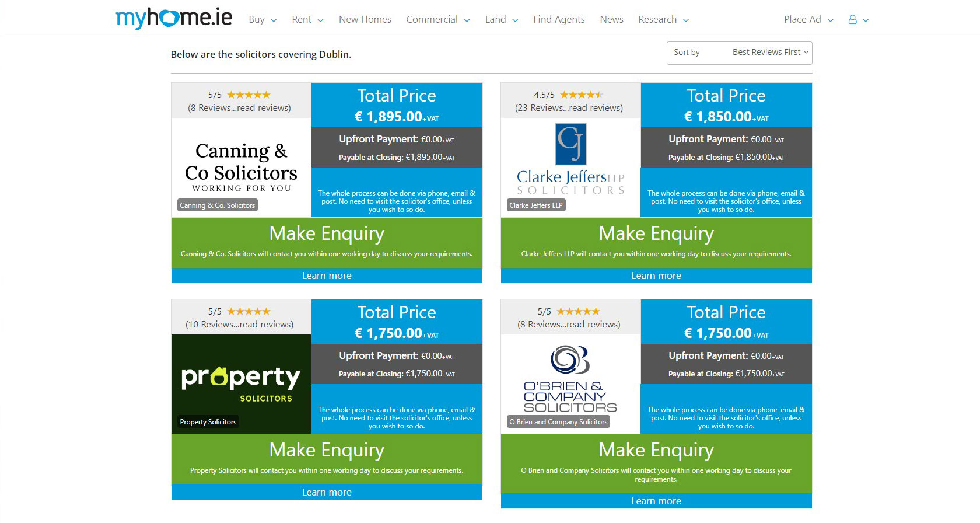The height and width of the screenshot is (523, 980).
Task: Go to Find Agents
Action: click(x=559, y=19)
